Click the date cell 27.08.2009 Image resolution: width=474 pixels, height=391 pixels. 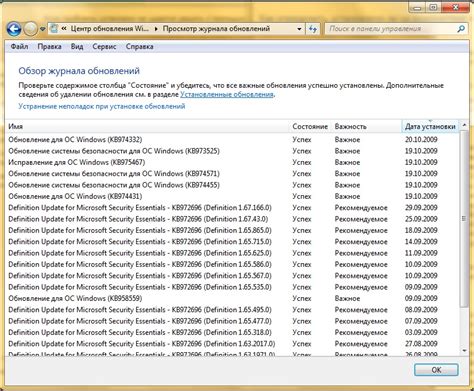pos(421,344)
